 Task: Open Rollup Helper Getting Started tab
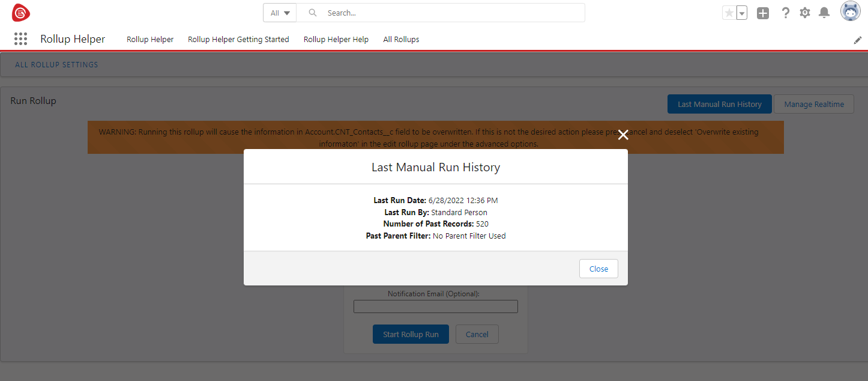(x=238, y=39)
